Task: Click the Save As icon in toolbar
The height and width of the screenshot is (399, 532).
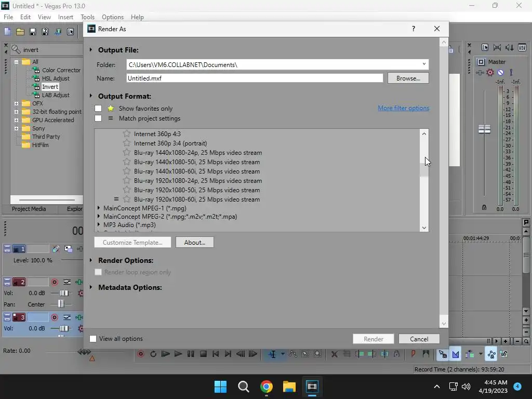Action: click(x=45, y=32)
